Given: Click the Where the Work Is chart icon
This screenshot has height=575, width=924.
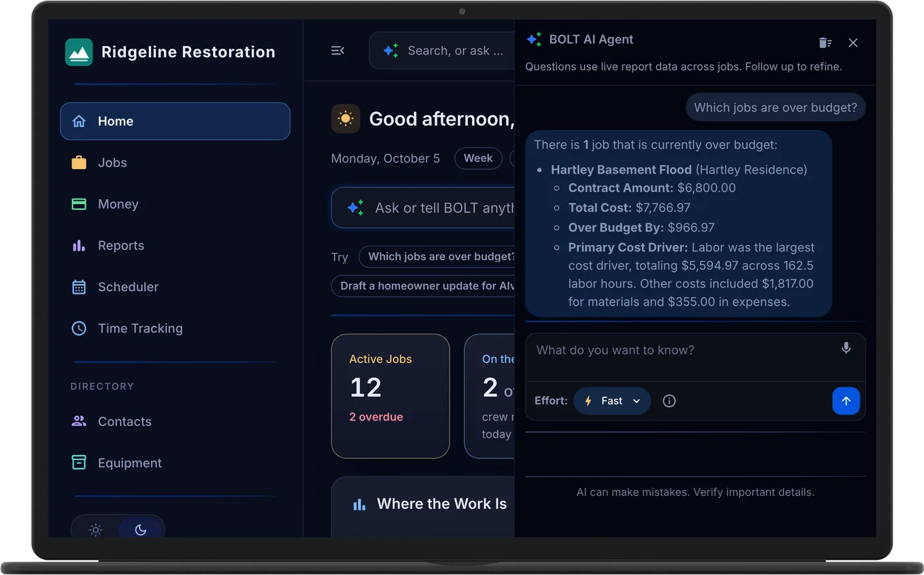Looking at the screenshot, I should click(x=360, y=505).
